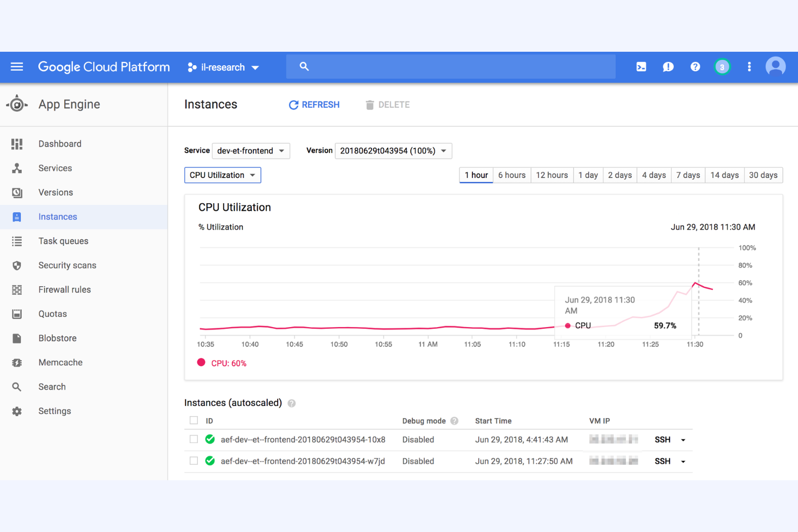Check the select-all instances checkbox

click(194, 420)
